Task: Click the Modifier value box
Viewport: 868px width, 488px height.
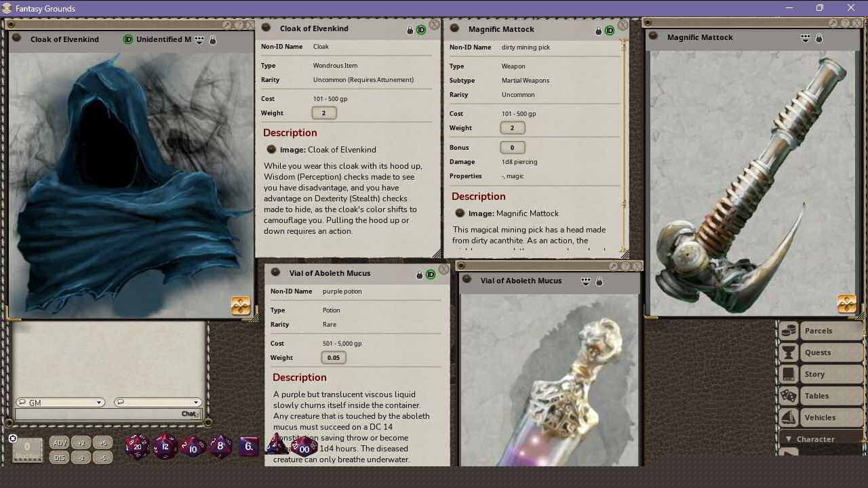Action: point(27,449)
